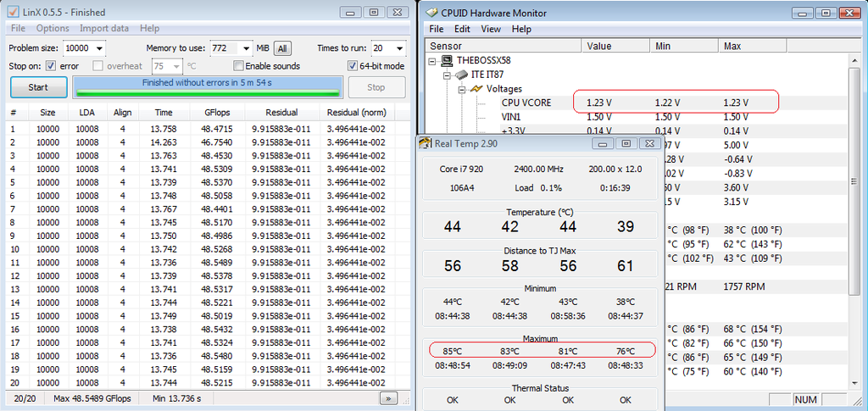Image resolution: width=868 pixels, height=411 pixels.
Task: Open the overheat temperature dropdown
Action: (x=176, y=66)
